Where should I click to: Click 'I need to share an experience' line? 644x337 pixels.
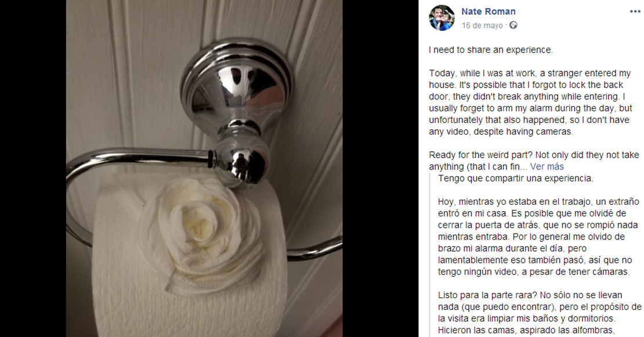click(x=491, y=50)
